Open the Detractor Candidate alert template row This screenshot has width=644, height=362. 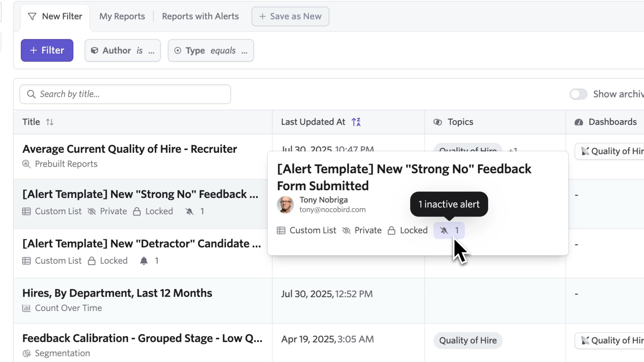[142, 244]
